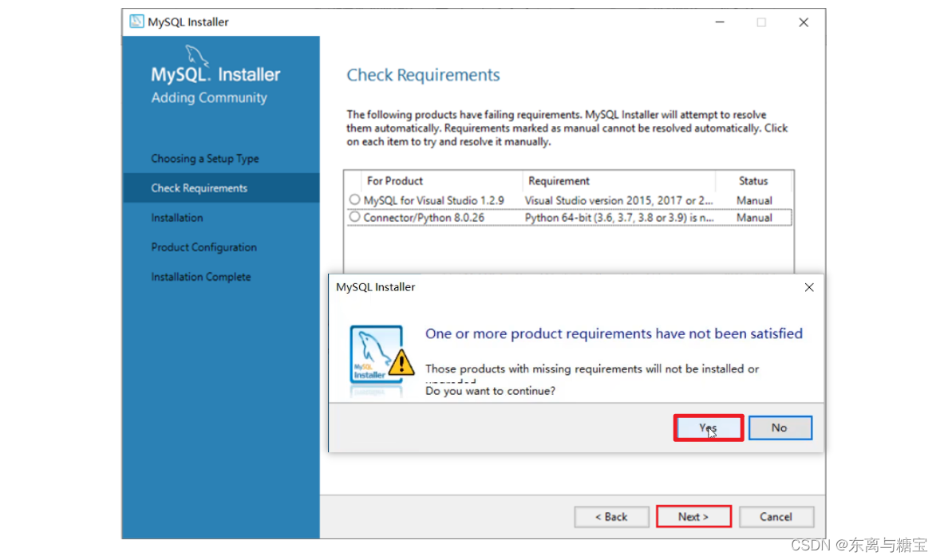Click the dolphin warning icon in dialog
The image size is (940, 560).
pos(381,361)
